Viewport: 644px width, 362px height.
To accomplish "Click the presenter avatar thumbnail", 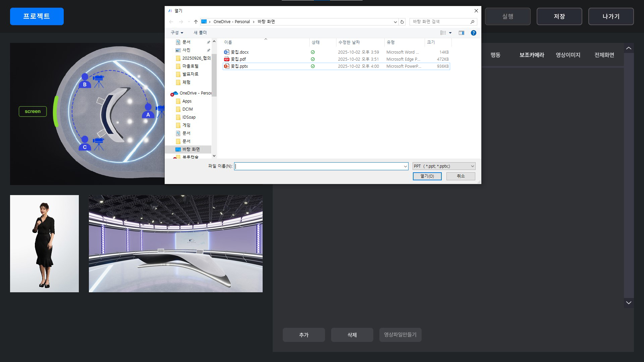I will [x=44, y=244].
